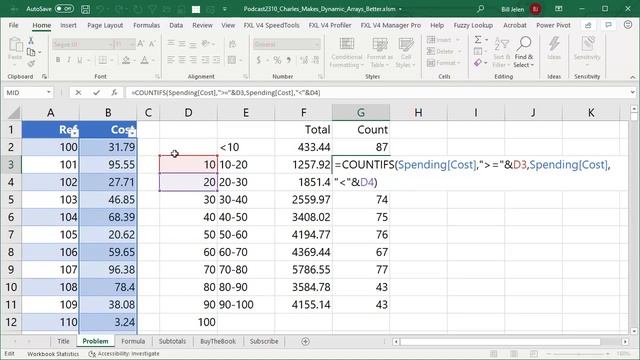
Task: Click the Cut scissors icon
Action: click(x=31, y=40)
